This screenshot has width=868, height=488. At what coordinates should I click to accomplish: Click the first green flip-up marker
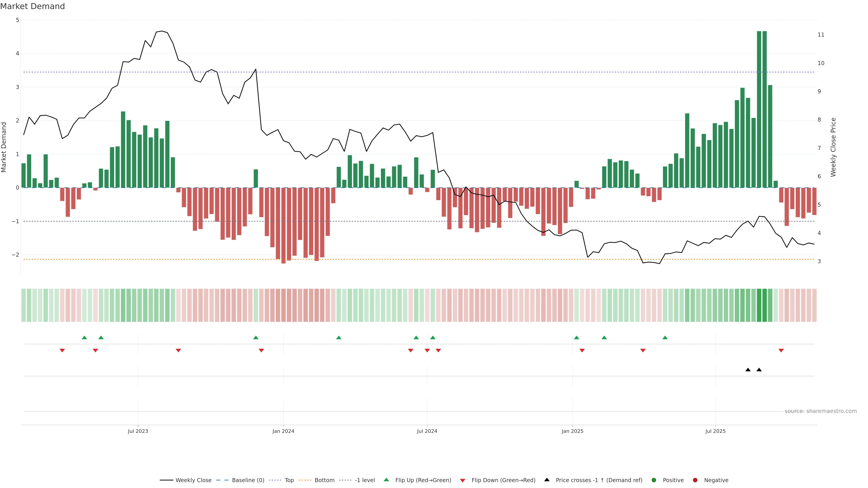pos(84,338)
